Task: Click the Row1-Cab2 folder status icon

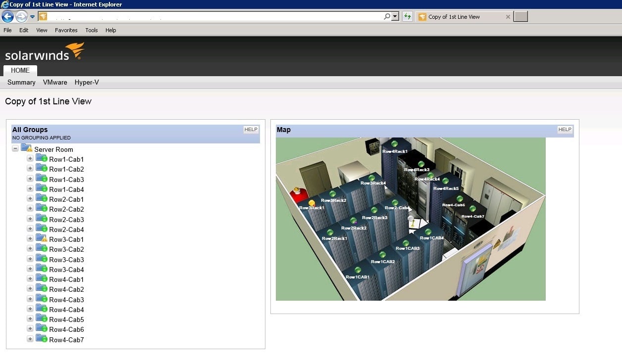Action: (42, 168)
